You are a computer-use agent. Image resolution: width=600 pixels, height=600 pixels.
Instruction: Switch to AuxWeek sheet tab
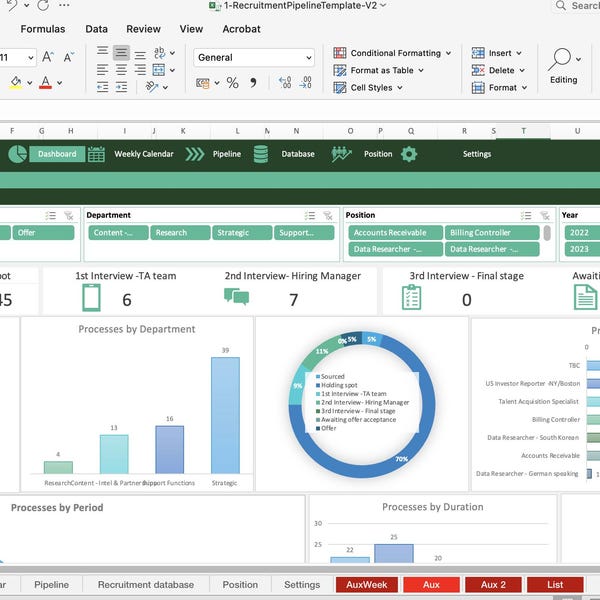pos(367,584)
